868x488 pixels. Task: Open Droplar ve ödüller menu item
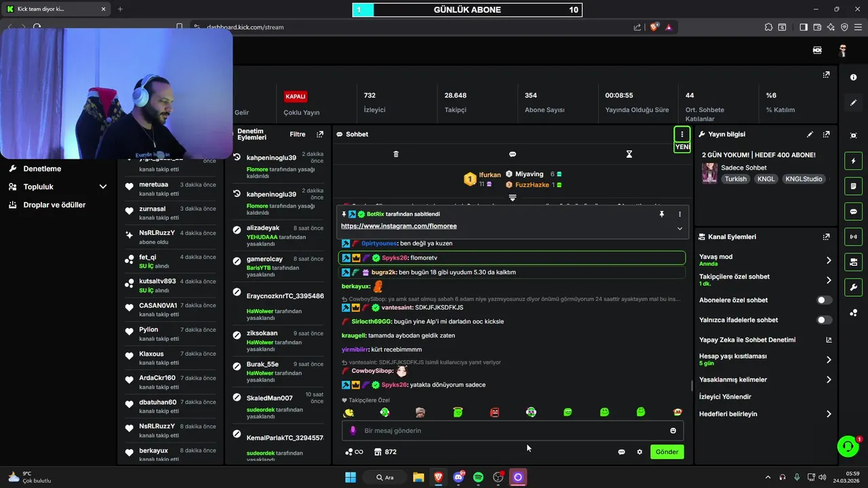tap(54, 205)
